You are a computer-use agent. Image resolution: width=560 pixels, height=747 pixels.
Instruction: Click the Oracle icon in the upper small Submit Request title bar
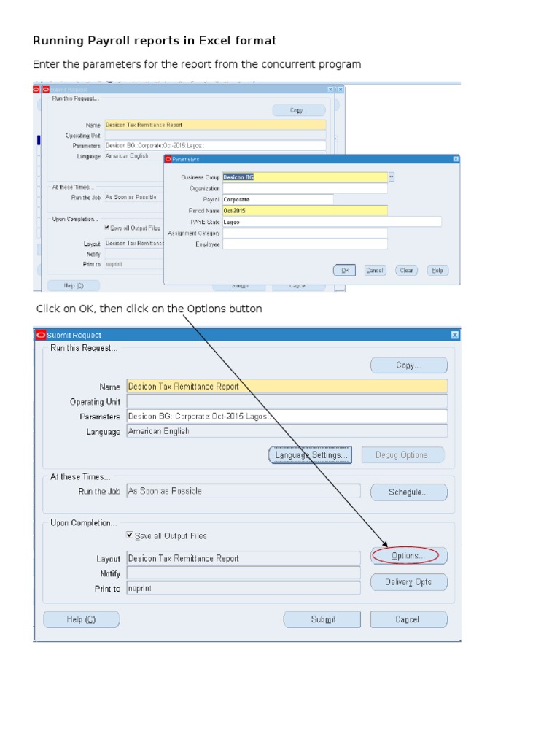point(46,90)
